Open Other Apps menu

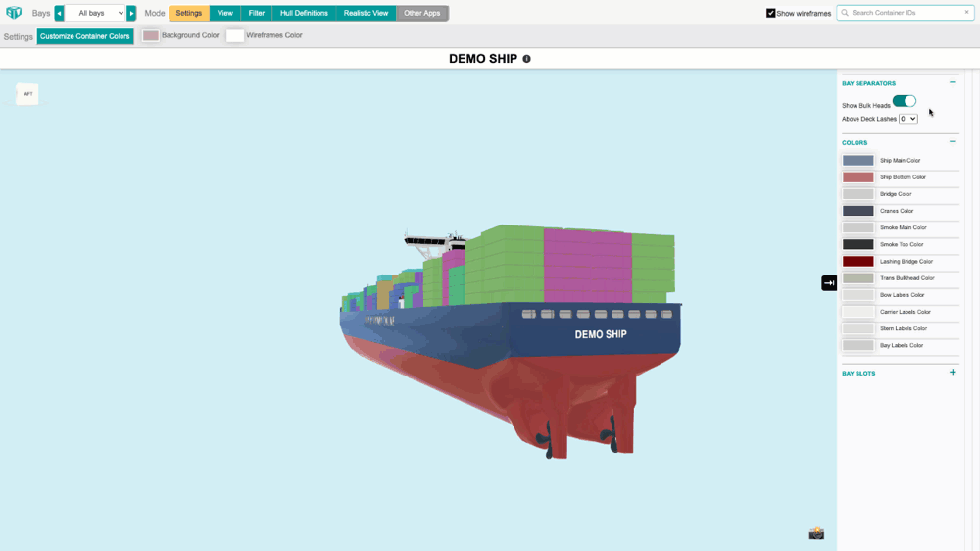[421, 13]
